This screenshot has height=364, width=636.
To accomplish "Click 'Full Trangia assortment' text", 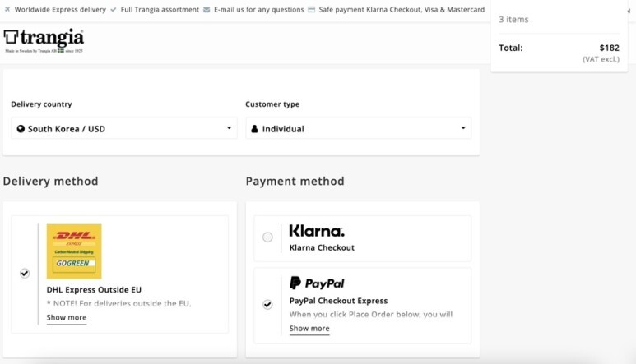I will [160, 9].
